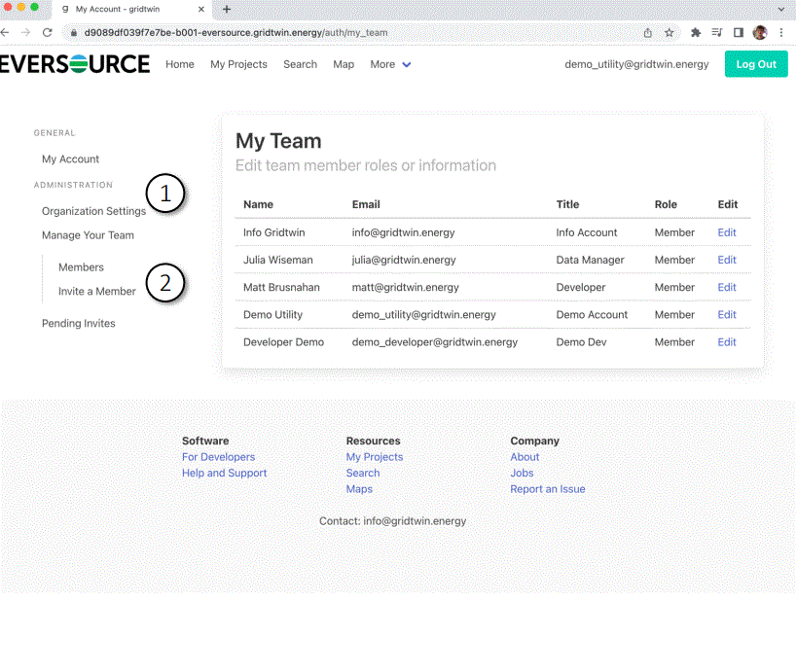Image resolution: width=797 pixels, height=672 pixels.
Task: Click the Eversource logo
Action: pyautogui.click(x=73, y=63)
